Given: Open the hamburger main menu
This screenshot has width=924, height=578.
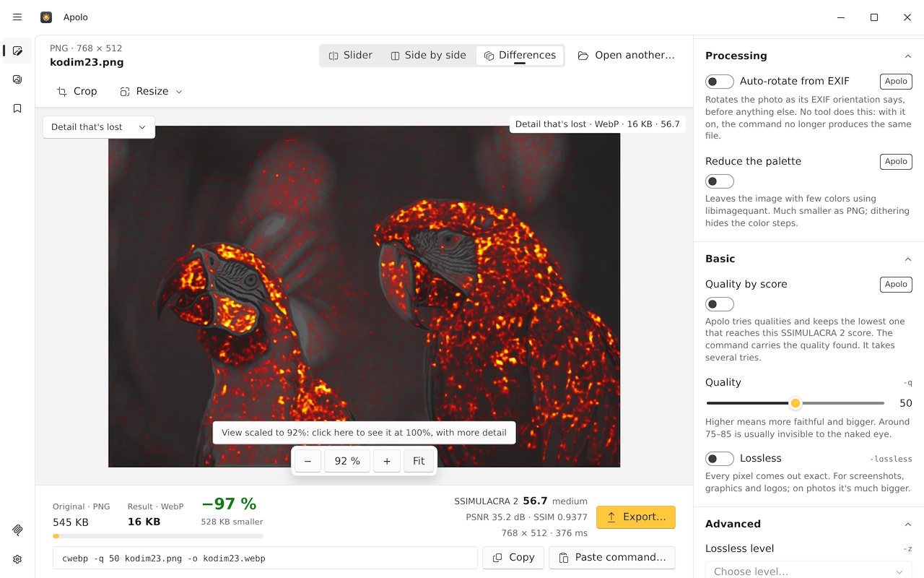Looking at the screenshot, I should [x=17, y=17].
